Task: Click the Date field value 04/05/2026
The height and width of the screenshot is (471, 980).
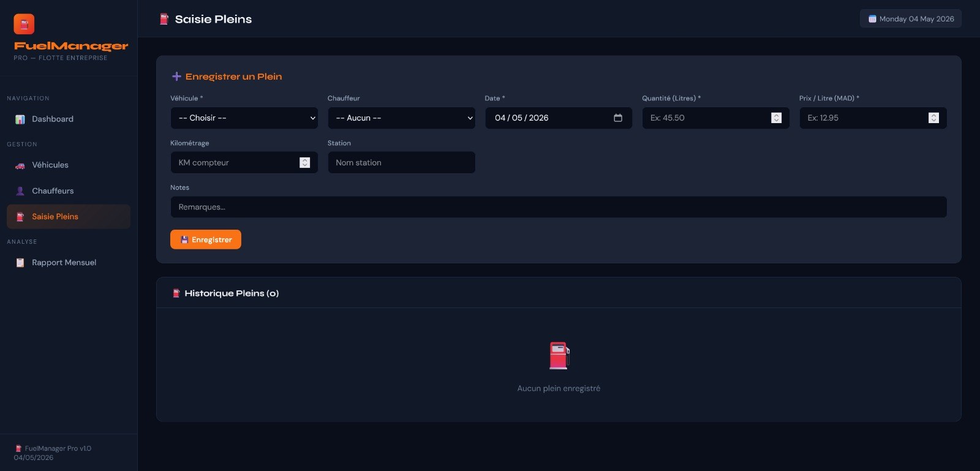Action: 522,118
